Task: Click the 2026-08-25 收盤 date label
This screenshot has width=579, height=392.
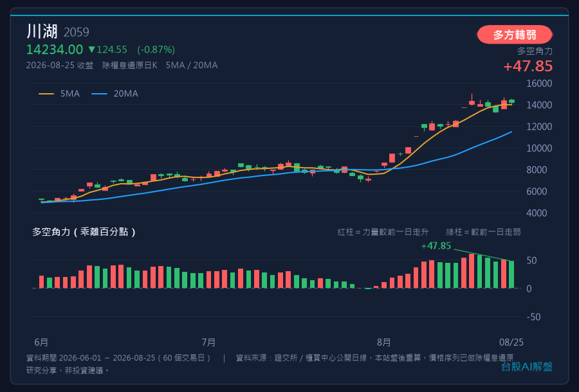Action: pyautogui.click(x=60, y=66)
